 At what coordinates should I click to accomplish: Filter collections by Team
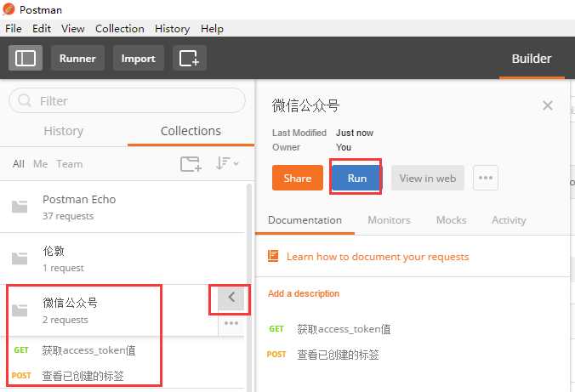pos(69,164)
